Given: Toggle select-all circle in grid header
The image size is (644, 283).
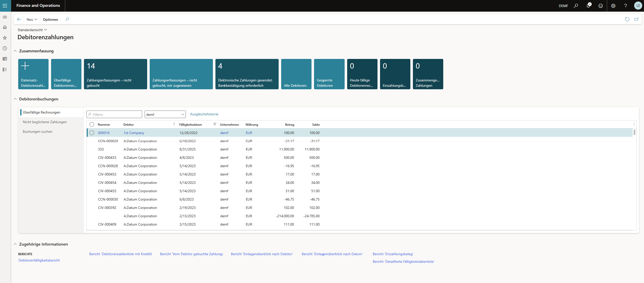Looking at the screenshot, I should tap(92, 124).
